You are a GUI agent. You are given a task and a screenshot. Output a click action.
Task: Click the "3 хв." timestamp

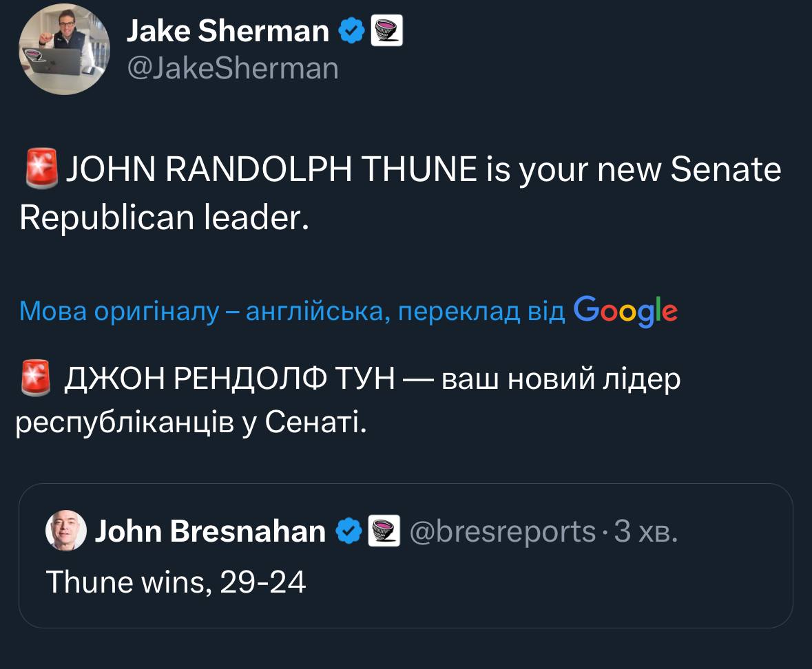click(645, 531)
